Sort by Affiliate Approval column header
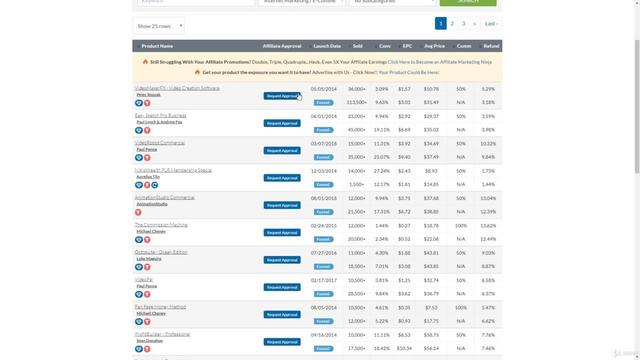The width and height of the screenshot is (640, 360). point(282,46)
